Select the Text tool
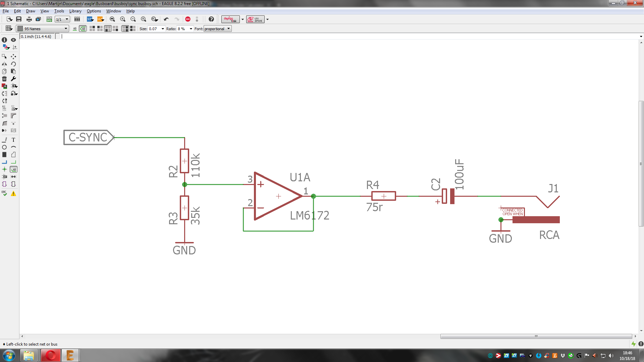The width and height of the screenshot is (644, 362). pyautogui.click(x=13, y=140)
